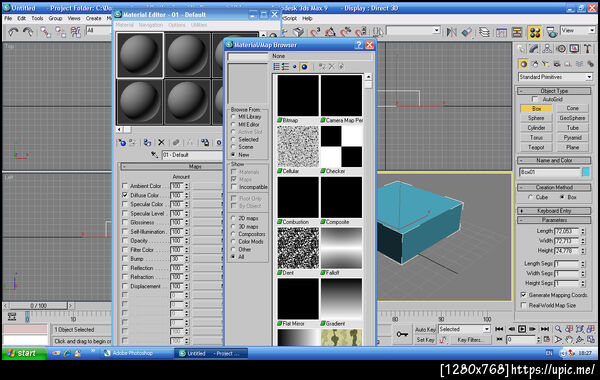Open the Selected key filter dropdown
The height and width of the screenshot is (380, 600).
coord(465,329)
